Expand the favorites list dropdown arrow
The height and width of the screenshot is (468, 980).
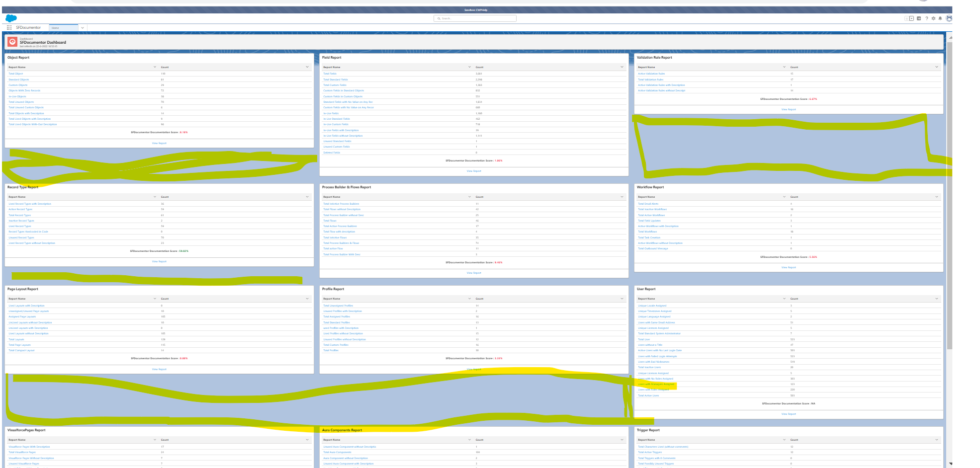[911, 18]
